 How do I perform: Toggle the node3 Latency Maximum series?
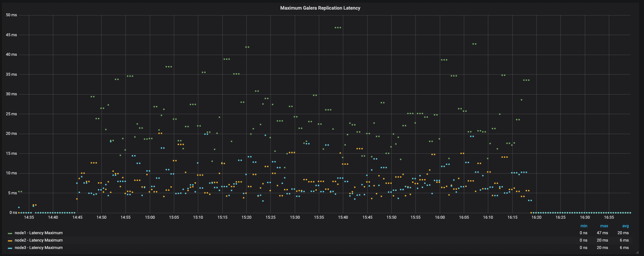click(38, 248)
